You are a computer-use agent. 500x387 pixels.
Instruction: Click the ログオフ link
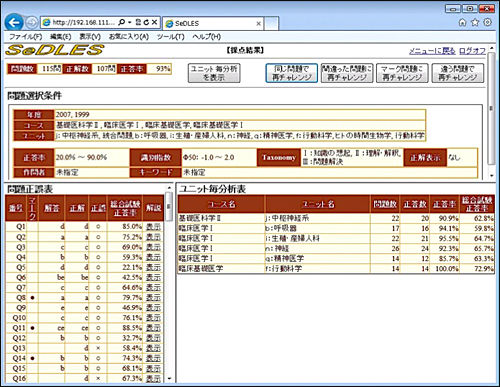click(x=472, y=51)
